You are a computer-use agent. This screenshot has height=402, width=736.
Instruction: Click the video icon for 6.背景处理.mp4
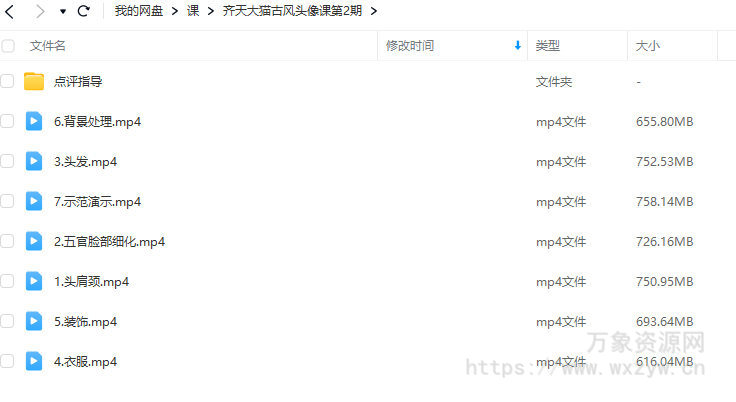[x=34, y=121]
